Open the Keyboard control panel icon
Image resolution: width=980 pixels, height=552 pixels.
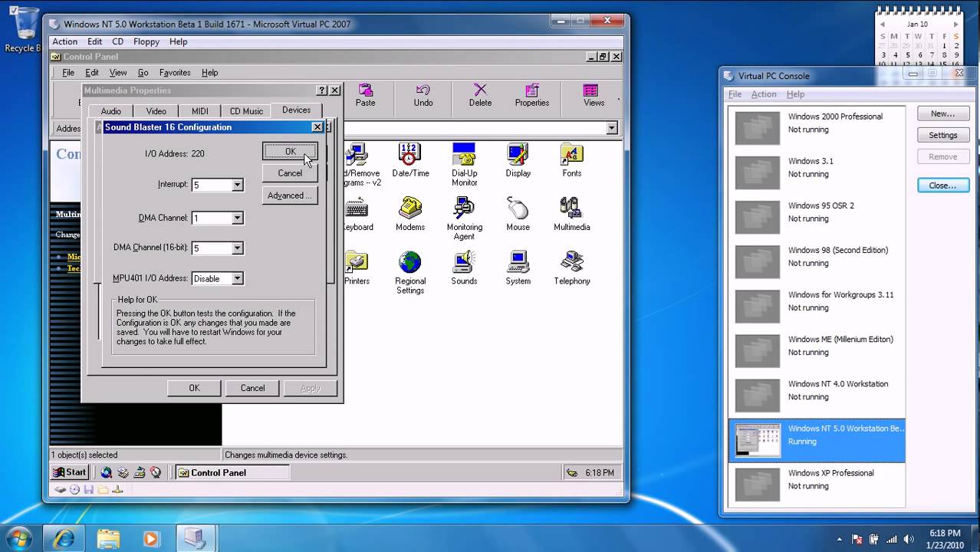[x=357, y=214]
